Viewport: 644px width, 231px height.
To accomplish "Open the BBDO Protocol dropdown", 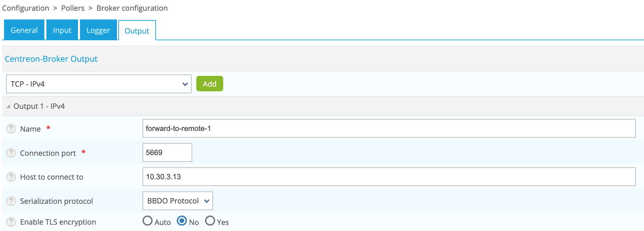I will (178, 201).
